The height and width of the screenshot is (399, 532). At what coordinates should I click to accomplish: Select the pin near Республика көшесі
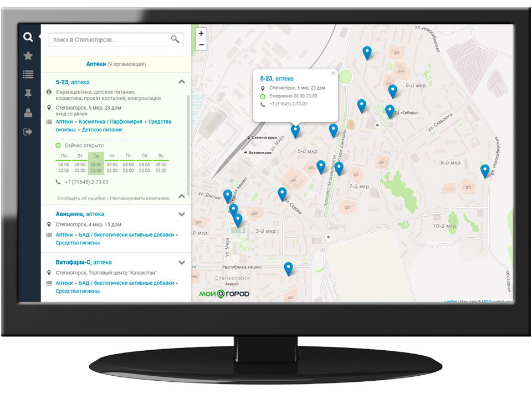(x=288, y=269)
